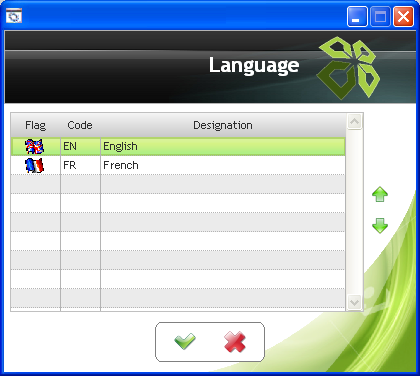Close the Language window
Viewport: 420px width, 376px height.
pyautogui.click(x=403, y=16)
